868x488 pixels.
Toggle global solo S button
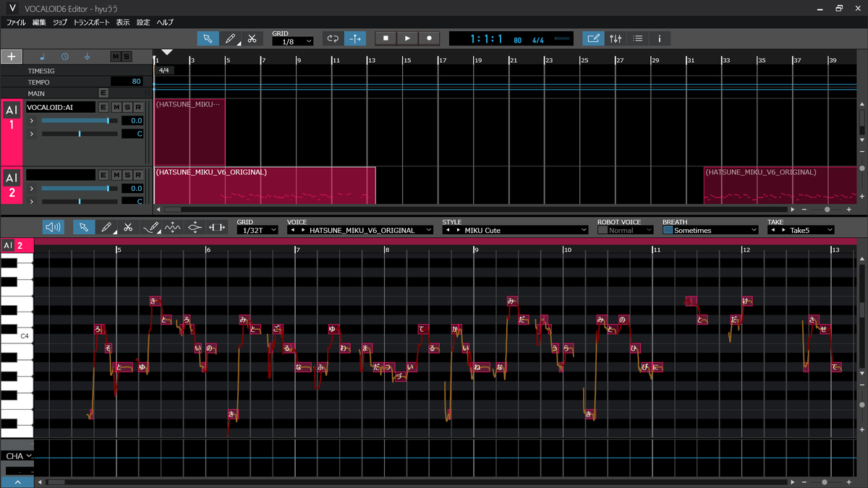click(127, 56)
